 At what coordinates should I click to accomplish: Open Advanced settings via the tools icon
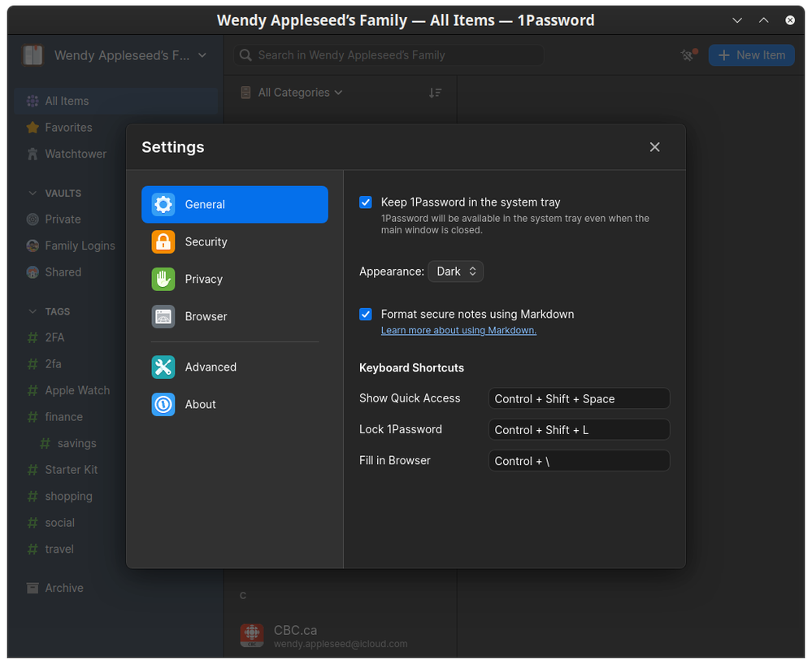tap(163, 367)
